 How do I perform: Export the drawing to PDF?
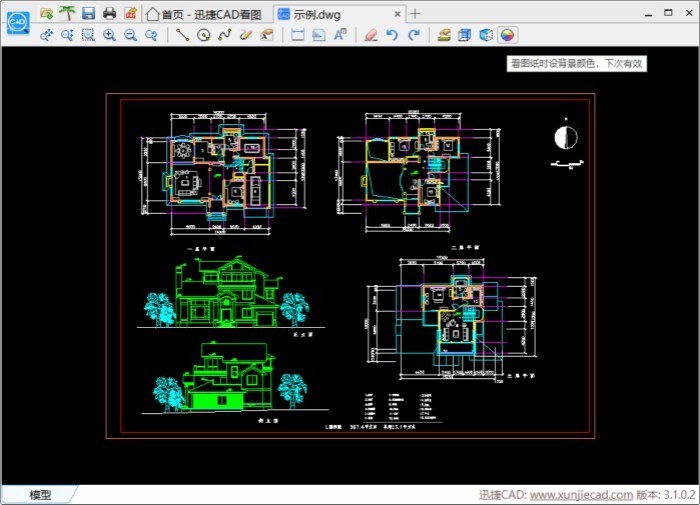pos(130,13)
